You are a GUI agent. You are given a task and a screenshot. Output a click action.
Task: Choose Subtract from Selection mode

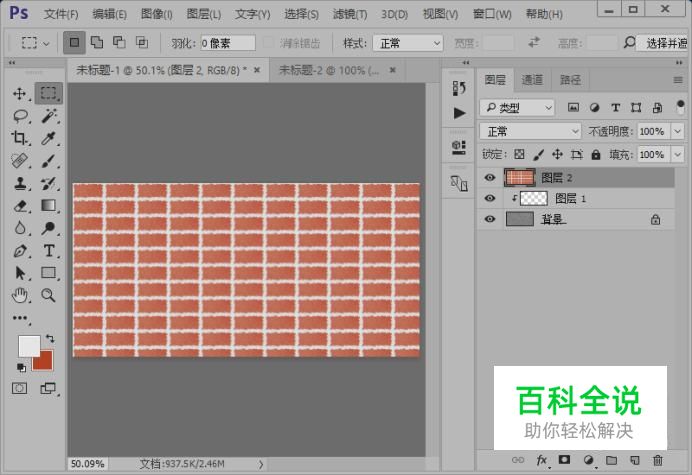(x=119, y=42)
